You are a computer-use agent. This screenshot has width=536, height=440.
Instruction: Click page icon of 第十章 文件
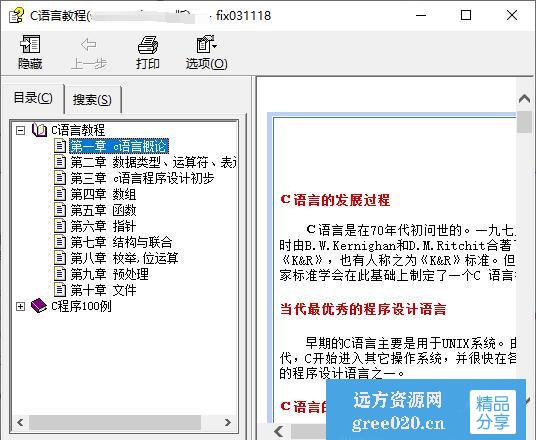coord(60,290)
